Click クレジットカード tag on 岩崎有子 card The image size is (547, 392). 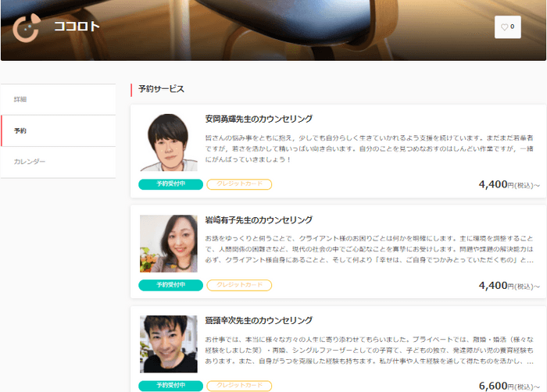coord(239,285)
